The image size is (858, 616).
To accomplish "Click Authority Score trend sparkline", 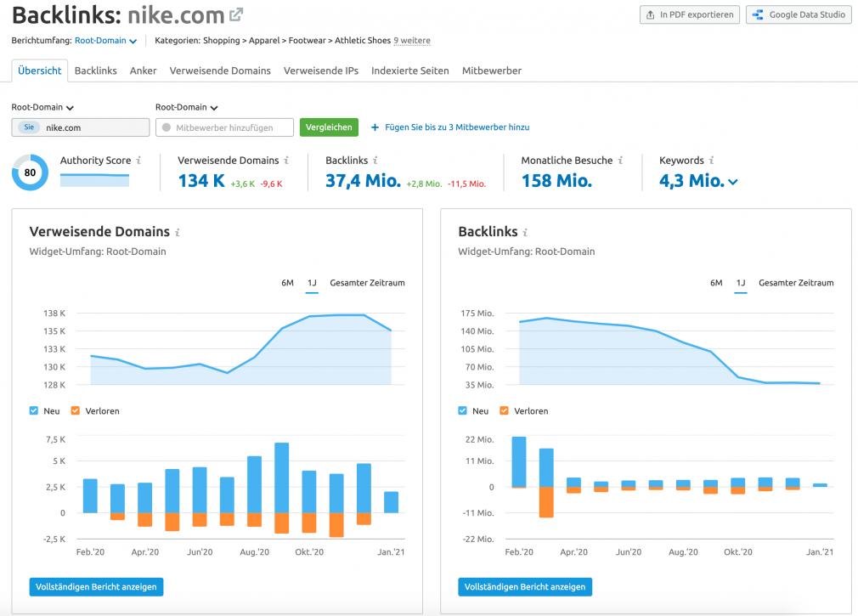I will click(x=94, y=180).
